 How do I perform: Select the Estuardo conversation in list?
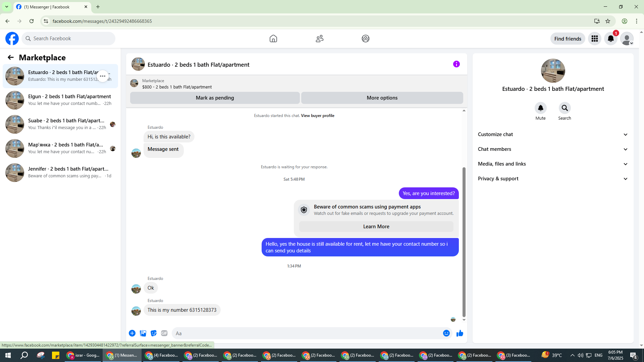(60, 76)
